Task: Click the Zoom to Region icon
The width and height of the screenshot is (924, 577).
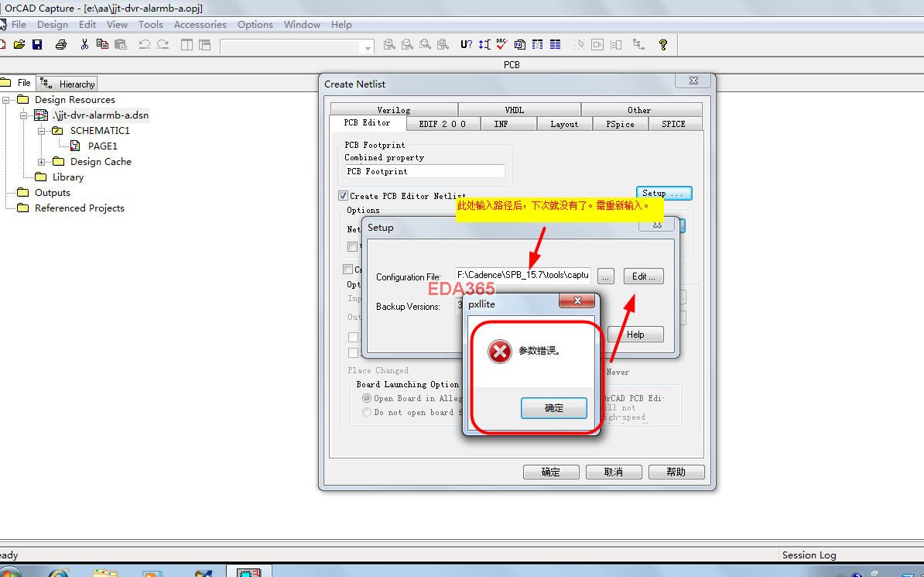Action: click(x=425, y=44)
